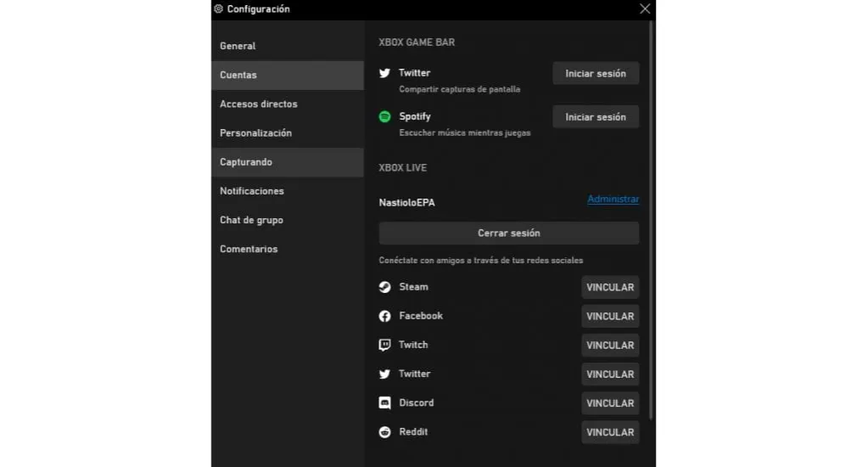Screen dimensions: 868x467
Task: Link Twitch account with VINCULAR
Action: coord(610,345)
